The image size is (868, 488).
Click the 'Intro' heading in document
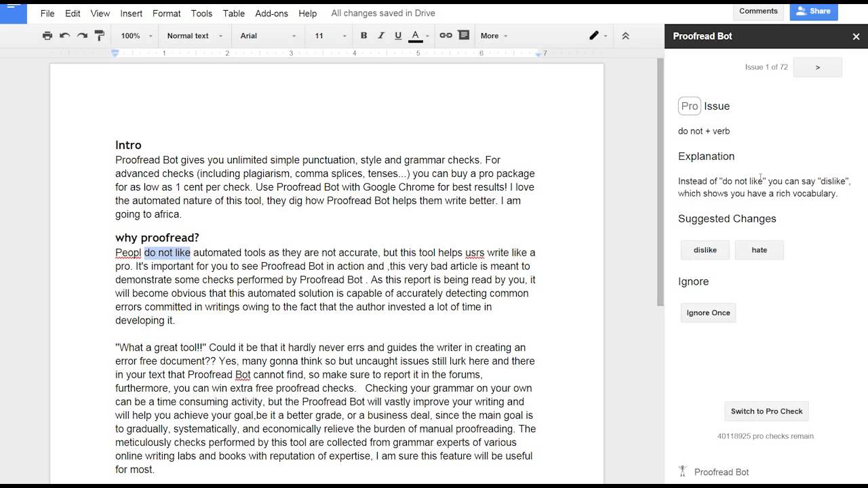click(x=128, y=145)
